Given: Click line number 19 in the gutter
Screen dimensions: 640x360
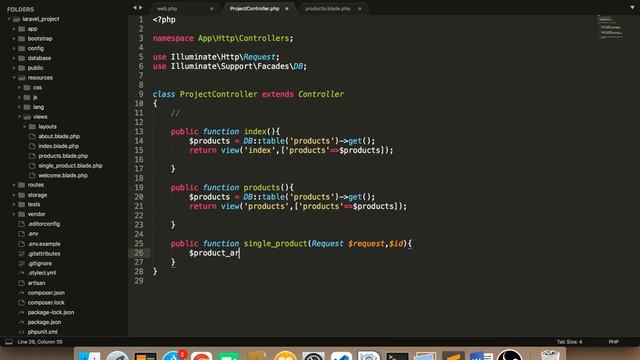Looking at the screenshot, I should tap(139, 187).
